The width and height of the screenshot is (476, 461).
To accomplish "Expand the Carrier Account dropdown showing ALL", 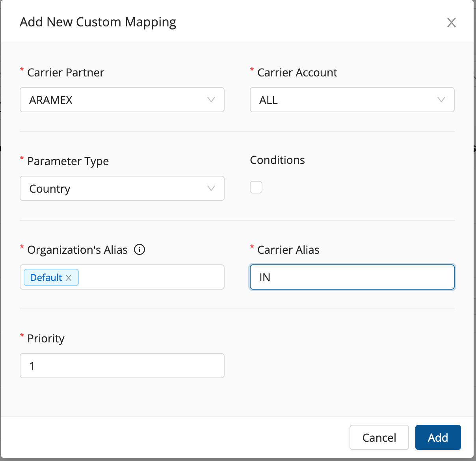I will click(x=347, y=100).
